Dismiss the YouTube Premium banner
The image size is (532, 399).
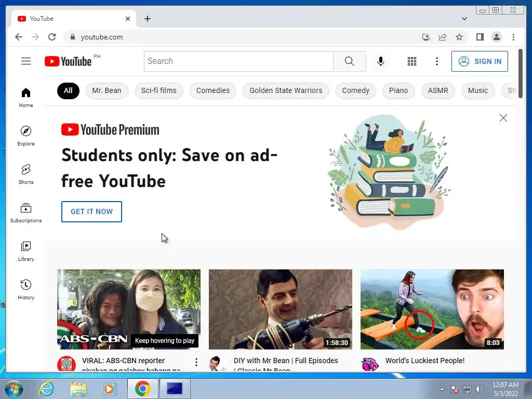tap(503, 118)
